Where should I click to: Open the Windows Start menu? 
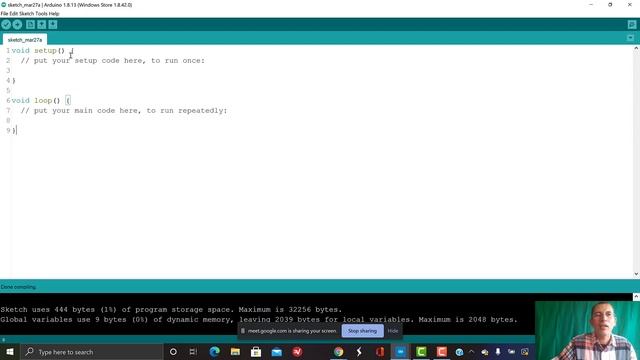(10, 352)
